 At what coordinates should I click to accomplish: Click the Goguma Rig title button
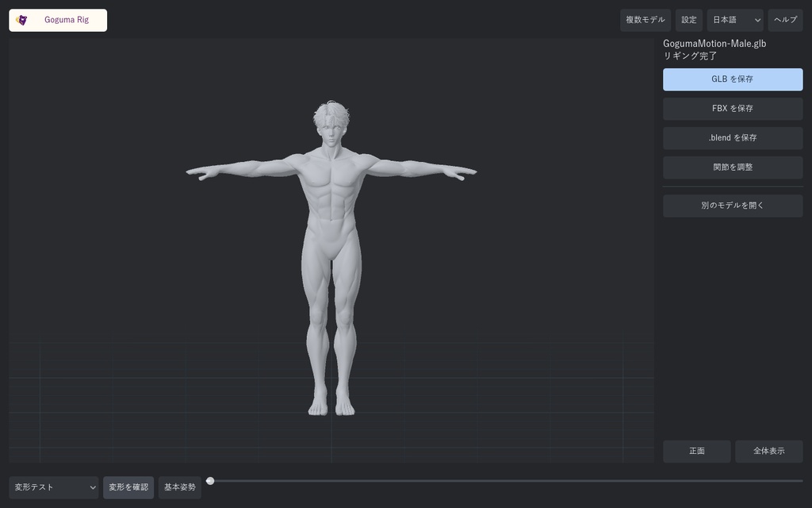click(58, 20)
